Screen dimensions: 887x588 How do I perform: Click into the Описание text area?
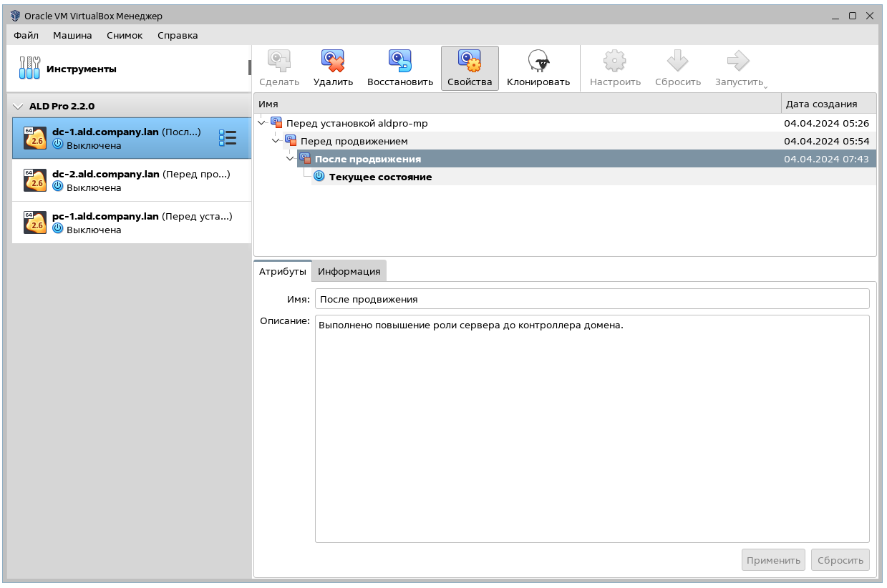pyautogui.click(x=592, y=428)
